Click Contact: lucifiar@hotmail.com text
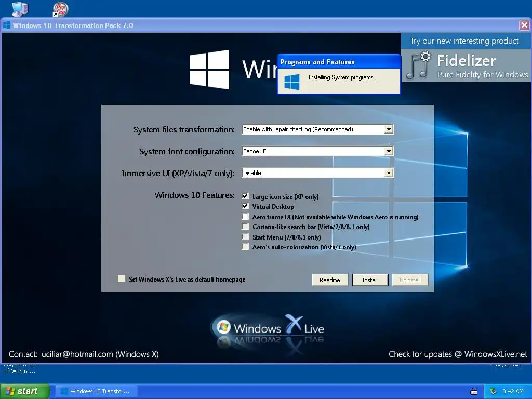 84,354
